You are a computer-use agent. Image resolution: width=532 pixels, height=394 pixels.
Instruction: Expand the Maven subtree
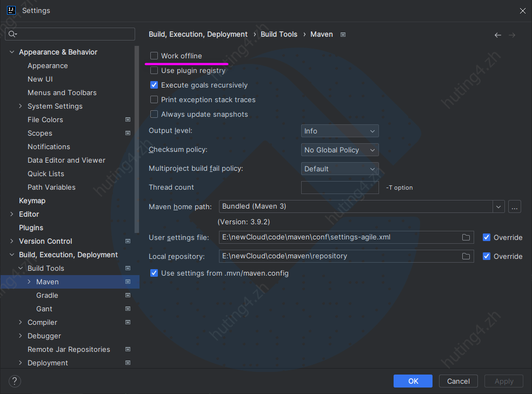pyautogui.click(x=29, y=282)
